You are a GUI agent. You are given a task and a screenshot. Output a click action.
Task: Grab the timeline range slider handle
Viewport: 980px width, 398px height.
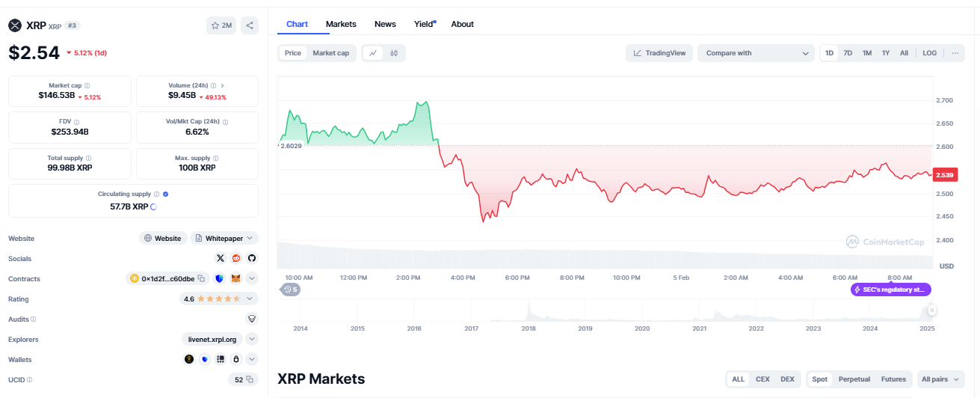tap(931, 310)
